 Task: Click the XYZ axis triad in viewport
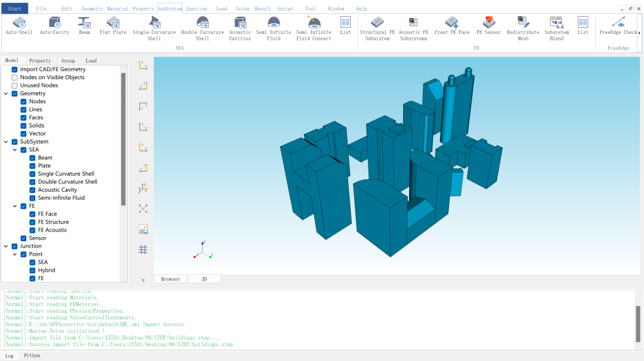(203, 250)
